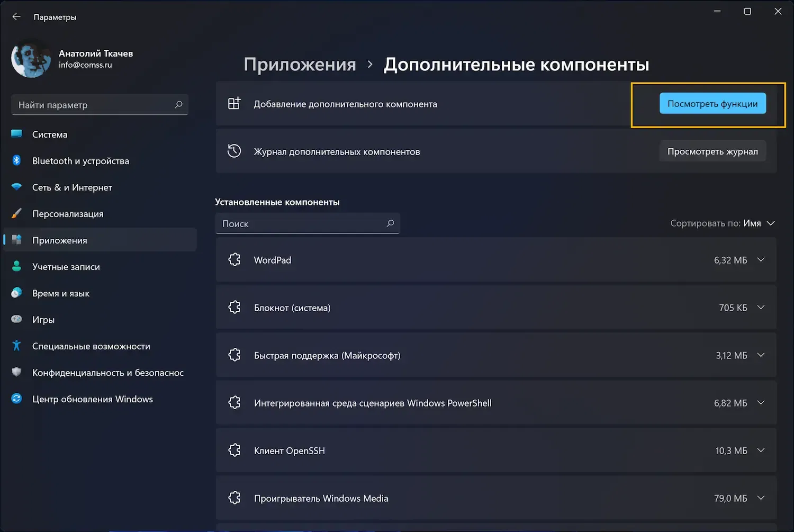Maximize the Параметры window

(x=747, y=11)
